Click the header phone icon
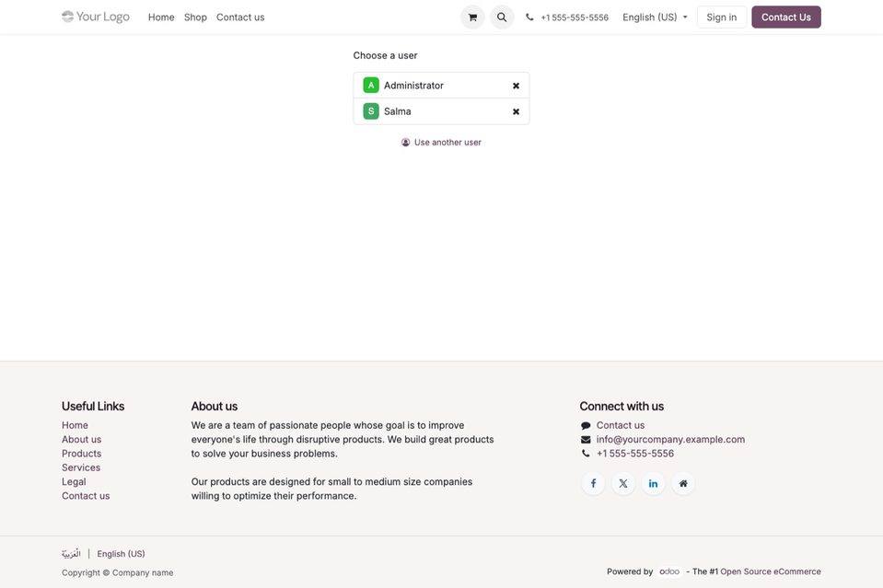This screenshot has height=588, width=883. tap(529, 17)
